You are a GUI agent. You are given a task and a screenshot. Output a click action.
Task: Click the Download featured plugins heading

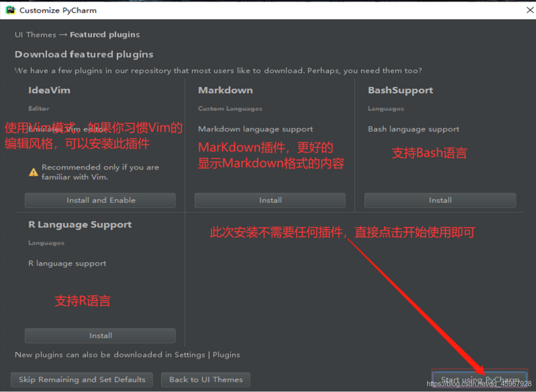point(84,55)
